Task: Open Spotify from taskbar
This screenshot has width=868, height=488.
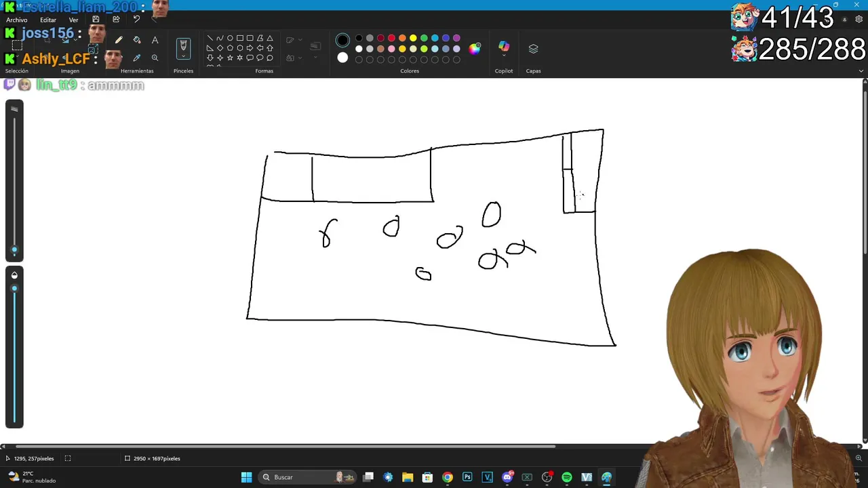Action: tap(567, 477)
